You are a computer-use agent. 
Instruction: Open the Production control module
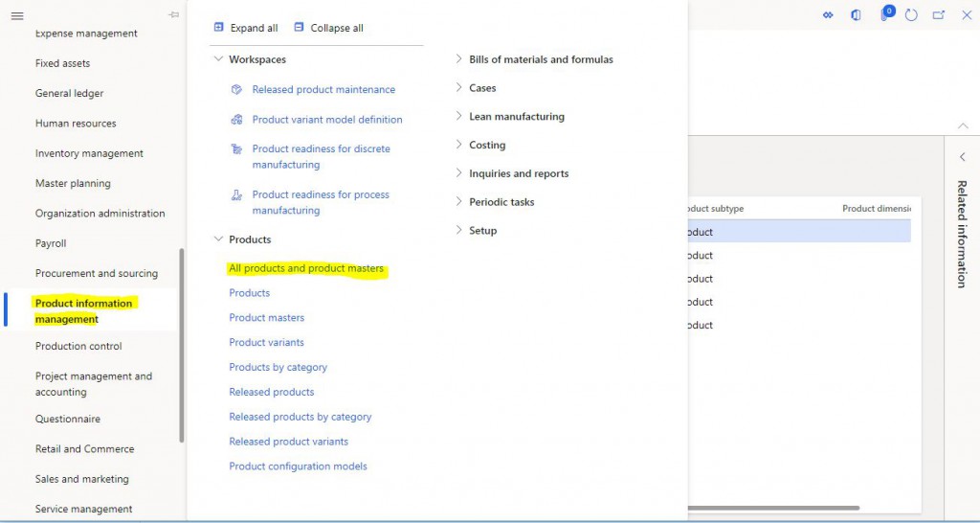tap(78, 346)
